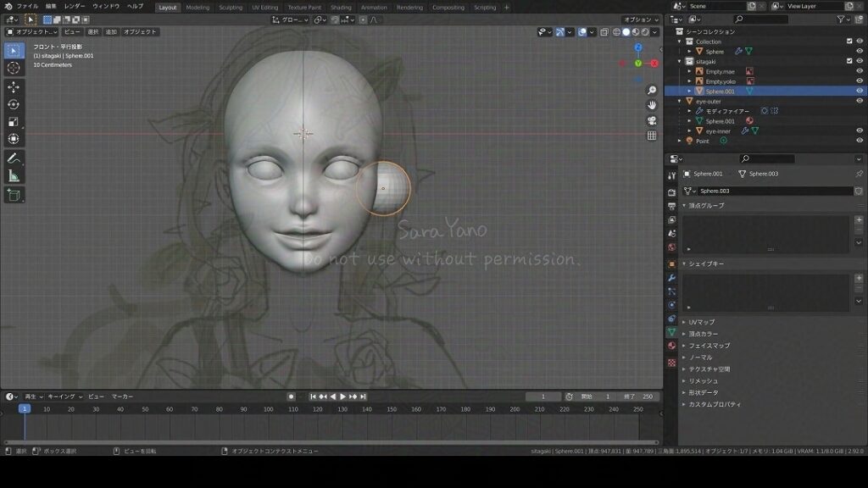
Task: Uncheck the sitagaki collection checkbox
Action: 849,61
